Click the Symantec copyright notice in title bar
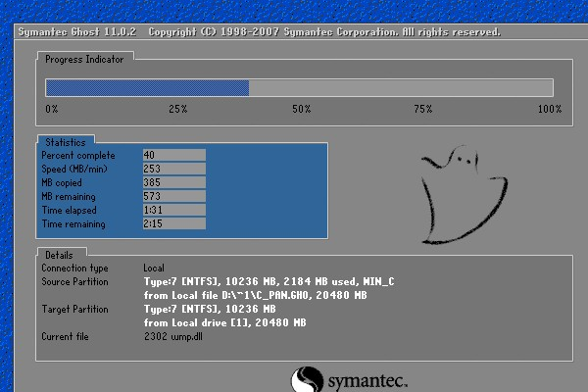The image size is (588, 392). pyautogui.click(x=324, y=32)
